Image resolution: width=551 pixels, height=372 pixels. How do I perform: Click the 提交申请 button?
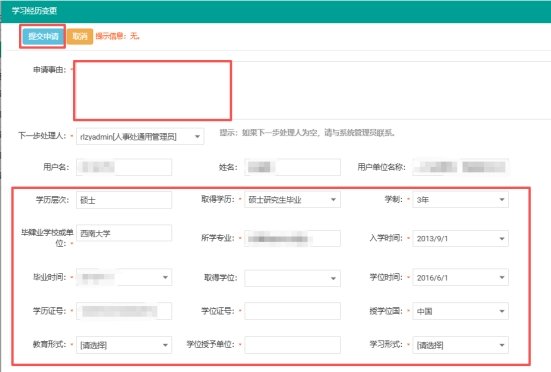pos(43,36)
